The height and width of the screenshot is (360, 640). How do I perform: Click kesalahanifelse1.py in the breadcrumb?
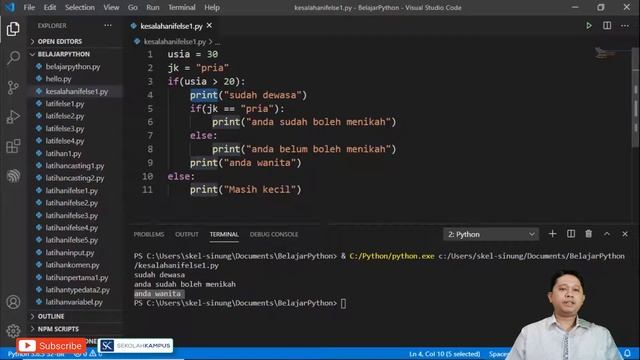[175, 42]
